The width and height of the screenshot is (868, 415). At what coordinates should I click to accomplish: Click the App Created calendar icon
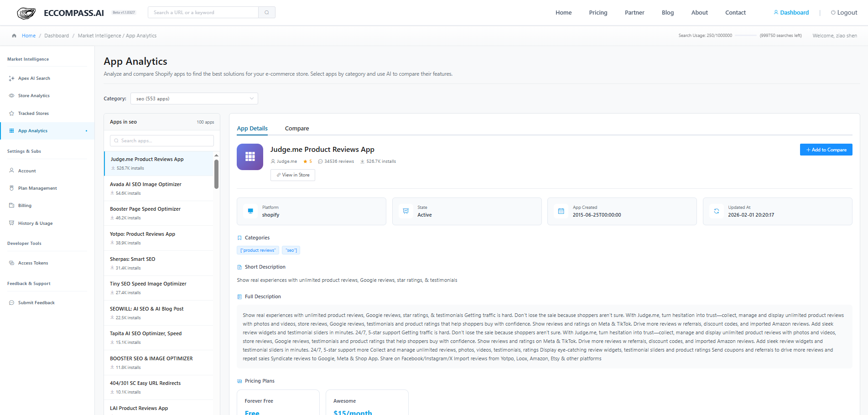[x=561, y=211]
